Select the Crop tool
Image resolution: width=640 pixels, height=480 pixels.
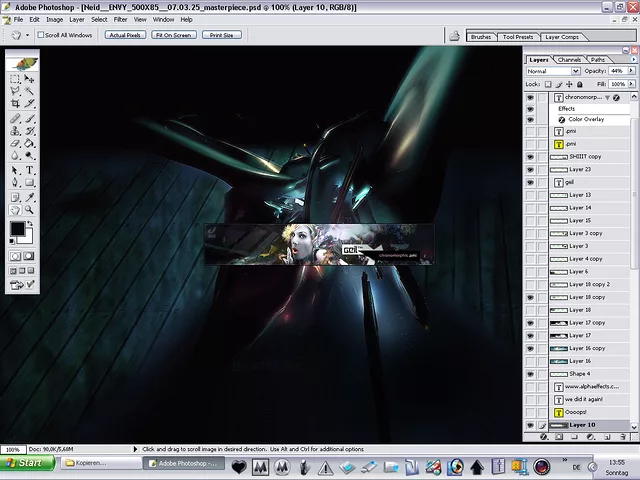click(15, 103)
